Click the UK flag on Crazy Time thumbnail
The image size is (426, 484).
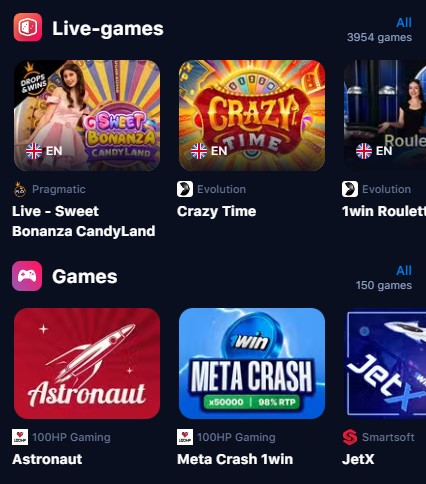[x=199, y=151]
